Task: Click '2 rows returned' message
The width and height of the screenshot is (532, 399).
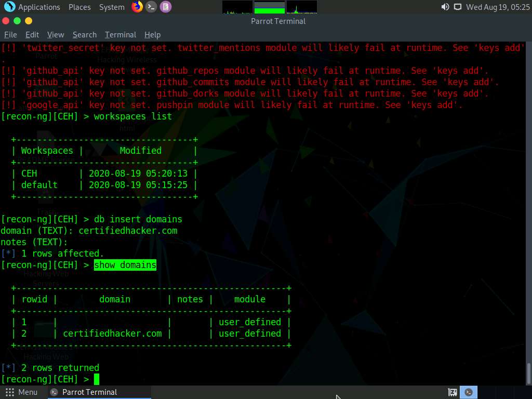Action: point(60,368)
